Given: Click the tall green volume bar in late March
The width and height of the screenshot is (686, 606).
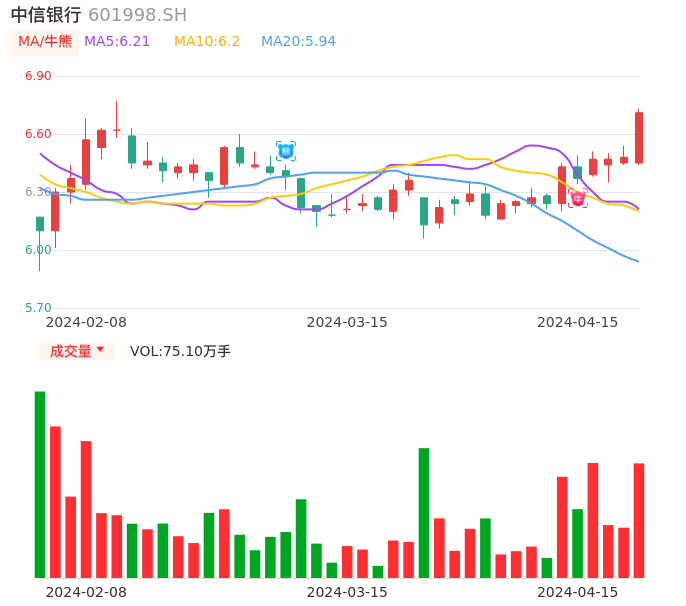Looking at the screenshot, I should click(424, 512).
